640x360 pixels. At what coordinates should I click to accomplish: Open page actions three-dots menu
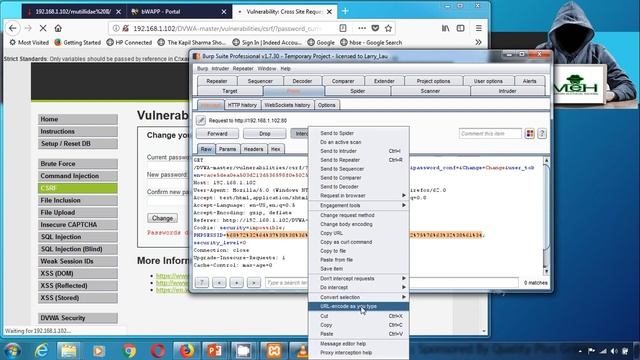(x=362, y=28)
